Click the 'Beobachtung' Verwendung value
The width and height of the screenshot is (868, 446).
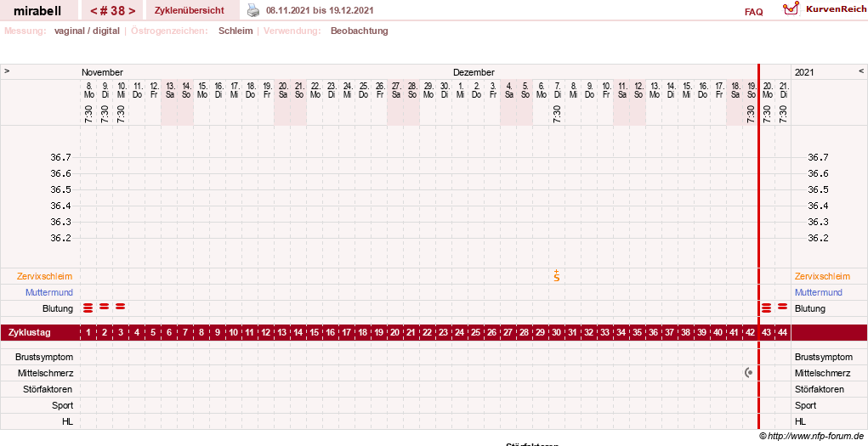360,31
